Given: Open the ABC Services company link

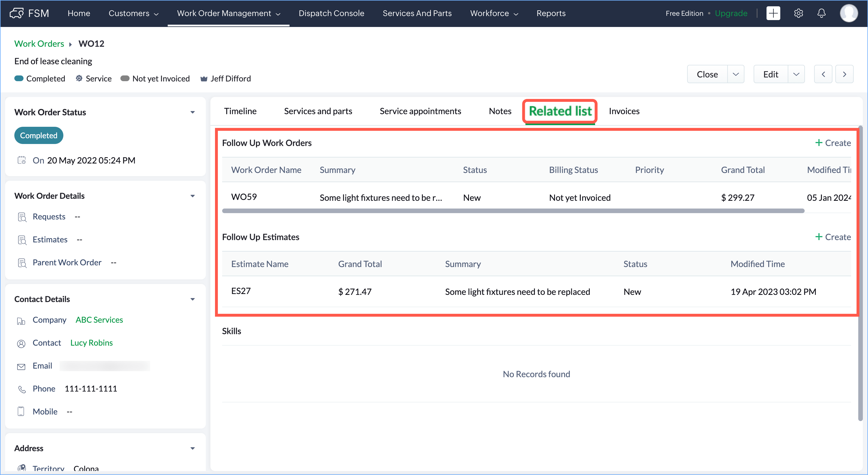Looking at the screenshot, I should pyautogui.click(x=99, y=320).
